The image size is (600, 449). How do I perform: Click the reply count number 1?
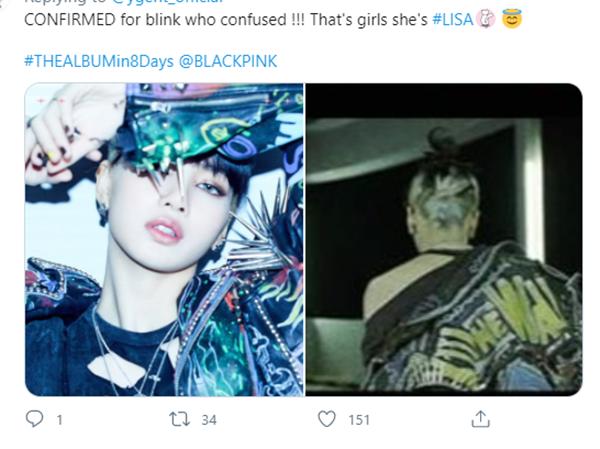pos(59,420)
